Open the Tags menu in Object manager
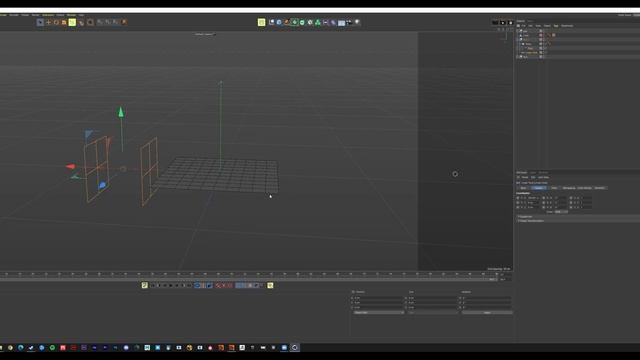640x360 pixels. point(556,26)
